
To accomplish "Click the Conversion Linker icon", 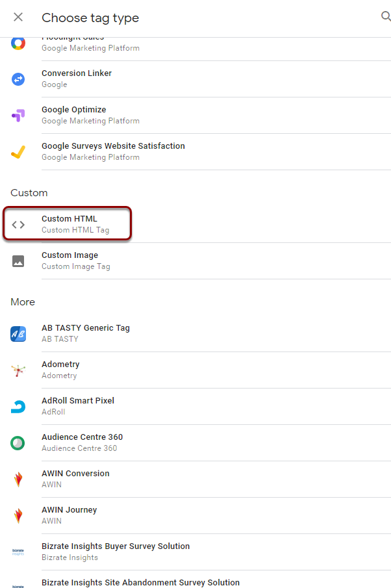I will click(x=18, y=79).
